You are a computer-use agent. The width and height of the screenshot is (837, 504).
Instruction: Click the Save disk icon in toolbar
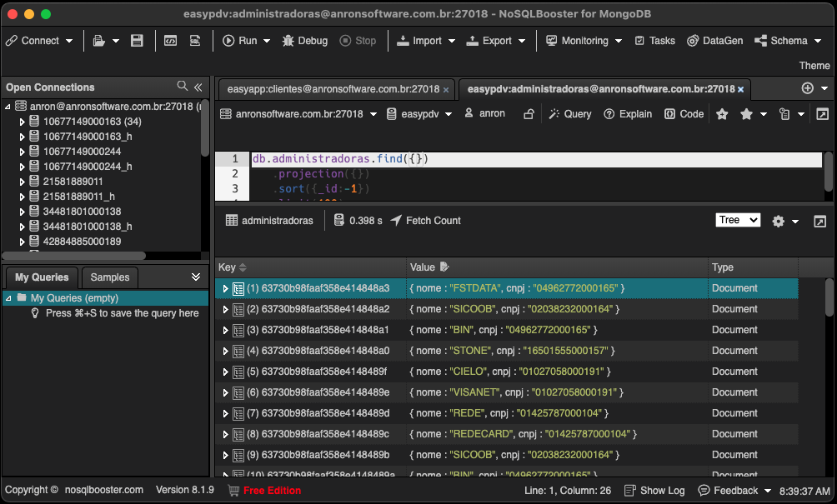point(138,41)
